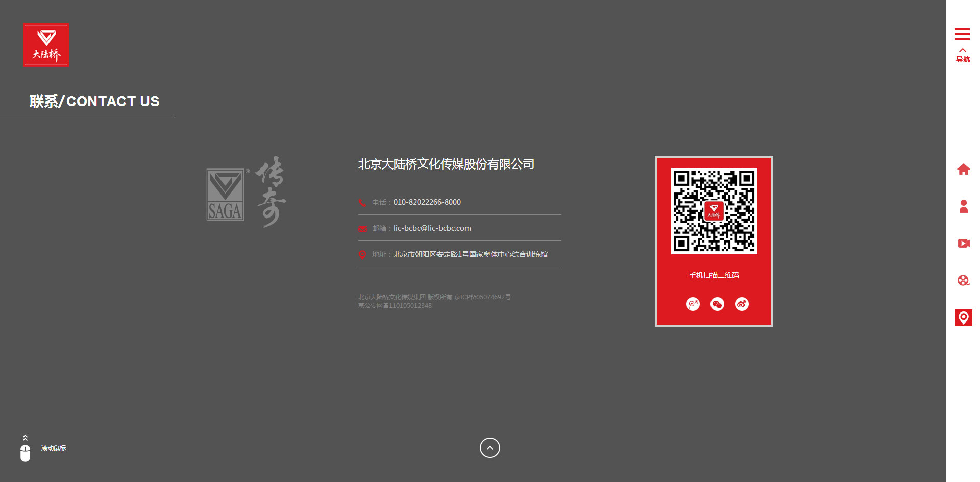The width and height of the screenshot is (980, 482).
Task: Open the person profile sidebar icon
Action: 964,206
